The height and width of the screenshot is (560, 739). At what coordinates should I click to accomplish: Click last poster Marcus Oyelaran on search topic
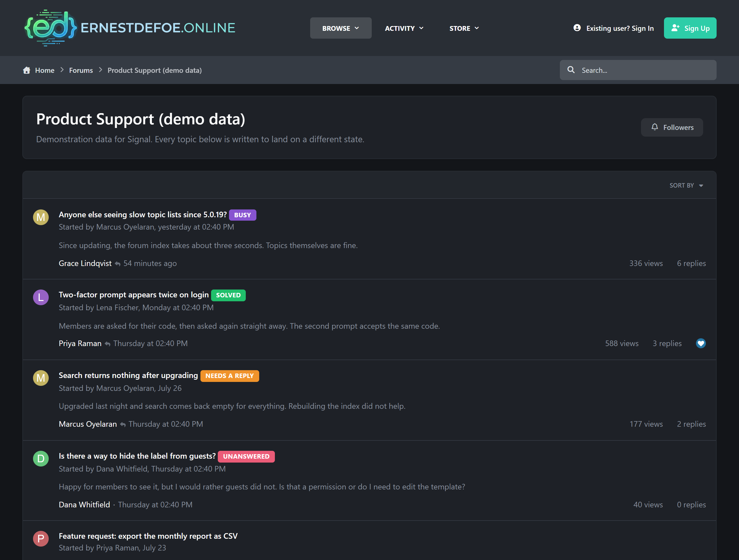point(88,424)
